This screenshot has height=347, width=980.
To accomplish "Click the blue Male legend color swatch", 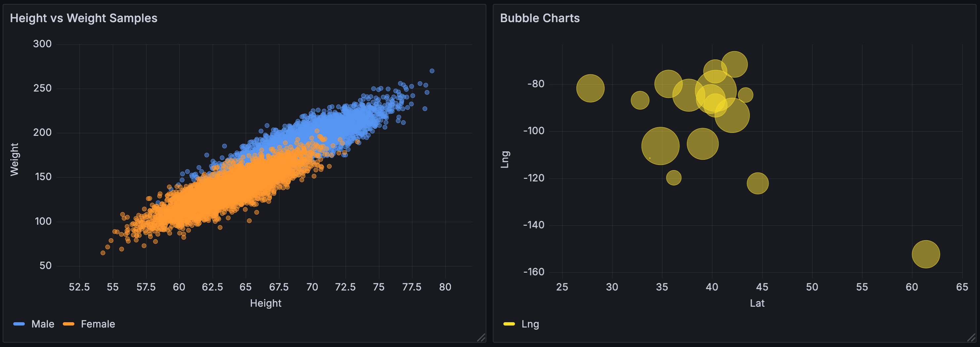I will click(19, 324).
